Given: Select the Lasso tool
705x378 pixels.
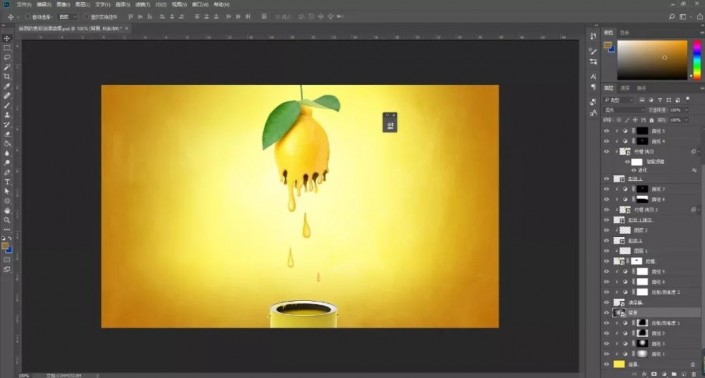Looking at the screenshot, I should (7, 58).
